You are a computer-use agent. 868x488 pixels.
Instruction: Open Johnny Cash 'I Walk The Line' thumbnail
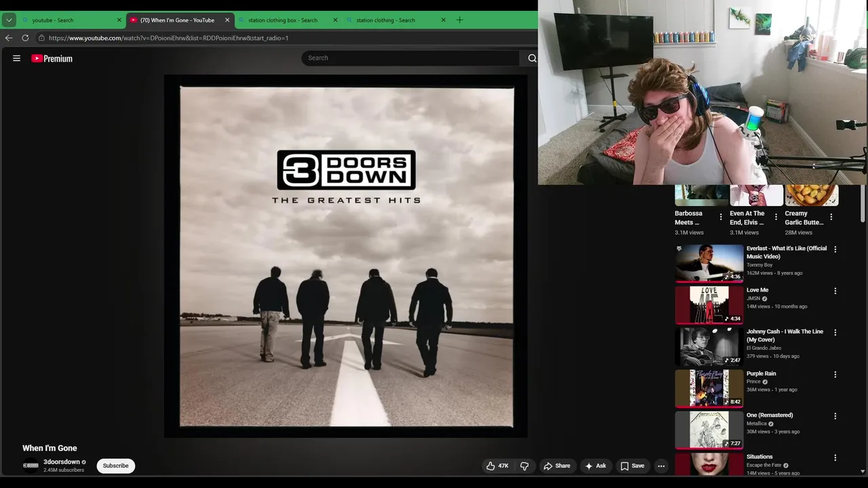point(709,346)
